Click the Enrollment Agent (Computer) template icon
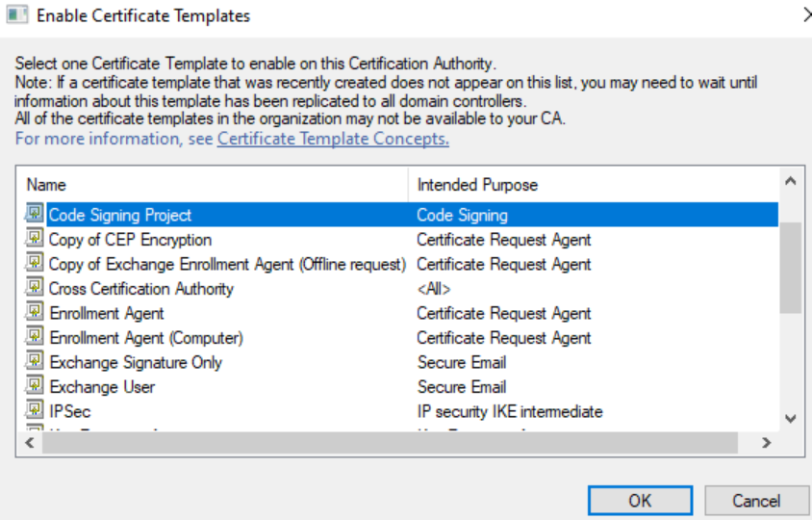The width and height of the screenshot is (812, 520). [35, 338]
